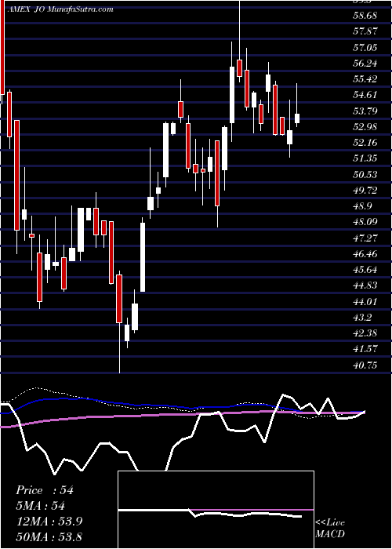Select the 45.64 axis value

coord(365,270)
